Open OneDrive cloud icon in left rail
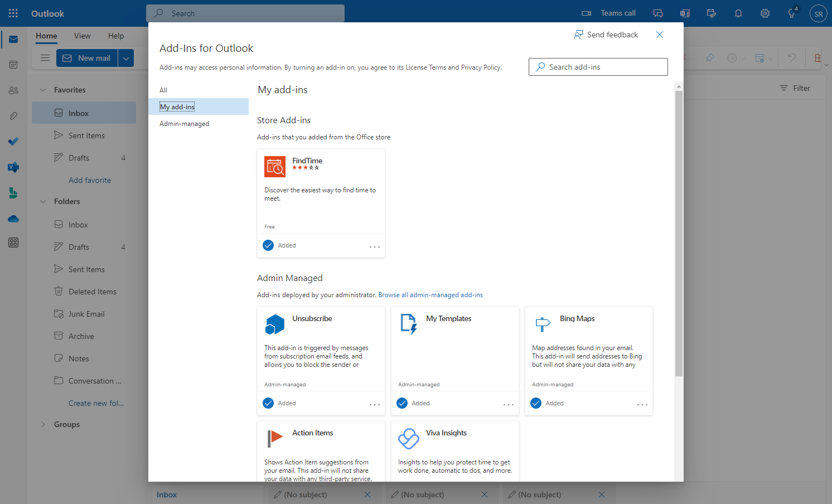 pyautogui.click(x=13, y=219)
